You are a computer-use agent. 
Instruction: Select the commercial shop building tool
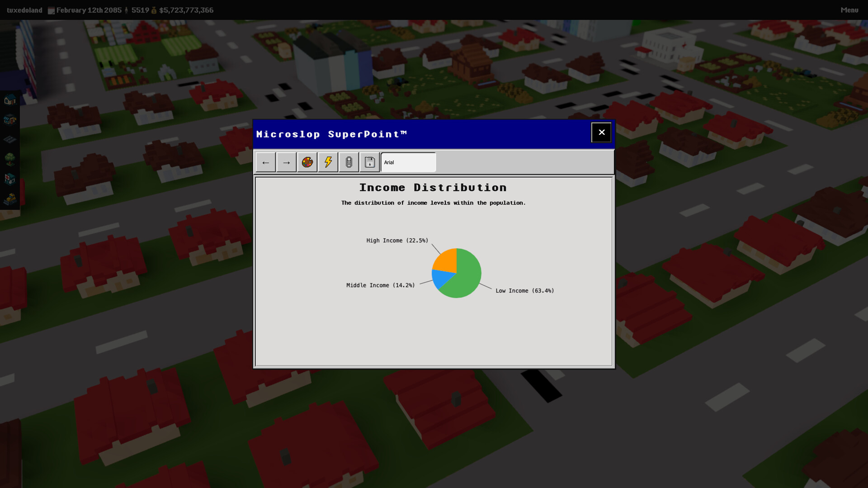coord(9,120)
